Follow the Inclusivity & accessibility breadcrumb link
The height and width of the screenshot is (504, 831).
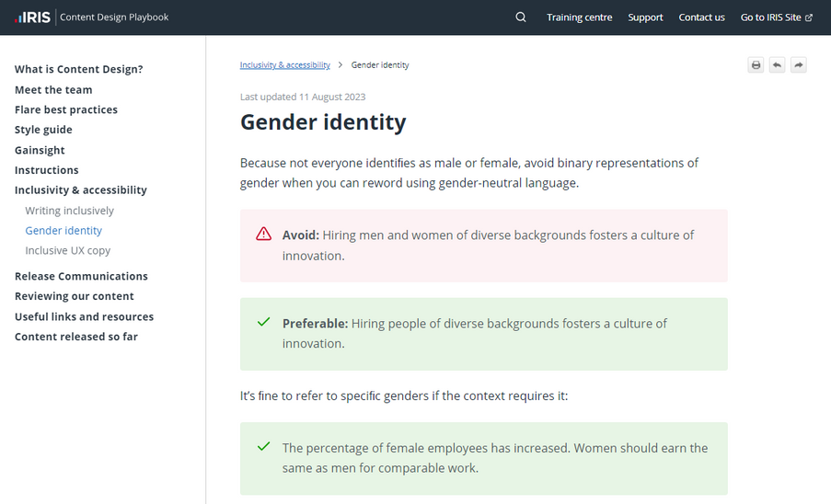pyautogui.click(x=284, y=65)
